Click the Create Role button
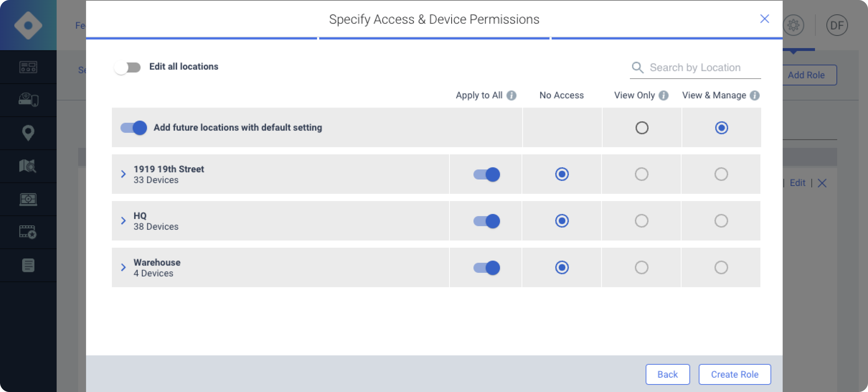Screen dimensions: 868x392 [x=734, y=374]
